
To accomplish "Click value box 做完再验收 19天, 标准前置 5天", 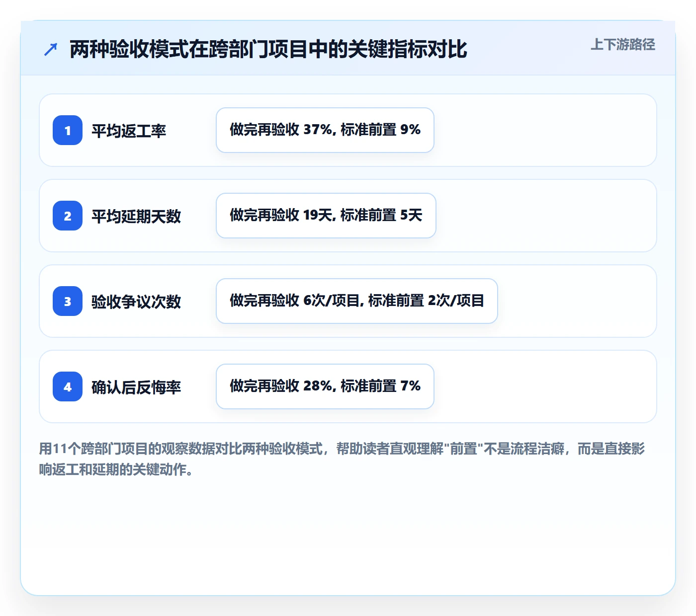I will 326,216.
